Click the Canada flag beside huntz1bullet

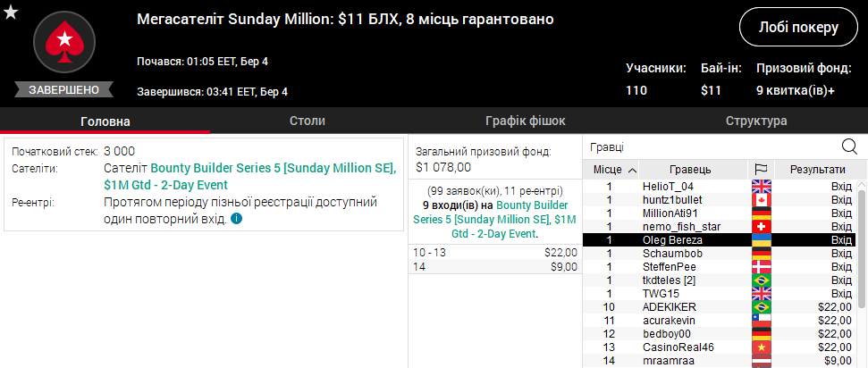tap(761, 200)
